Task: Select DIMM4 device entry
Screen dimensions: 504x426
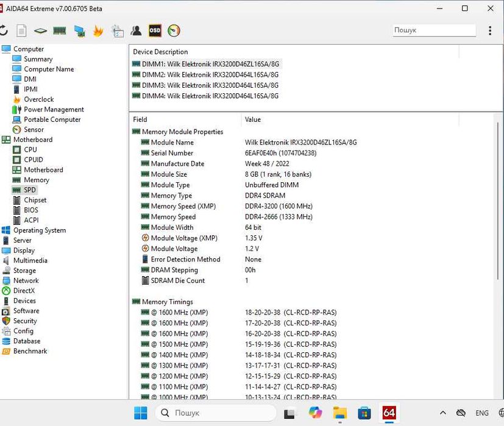Action: click(x=205, y=96)
